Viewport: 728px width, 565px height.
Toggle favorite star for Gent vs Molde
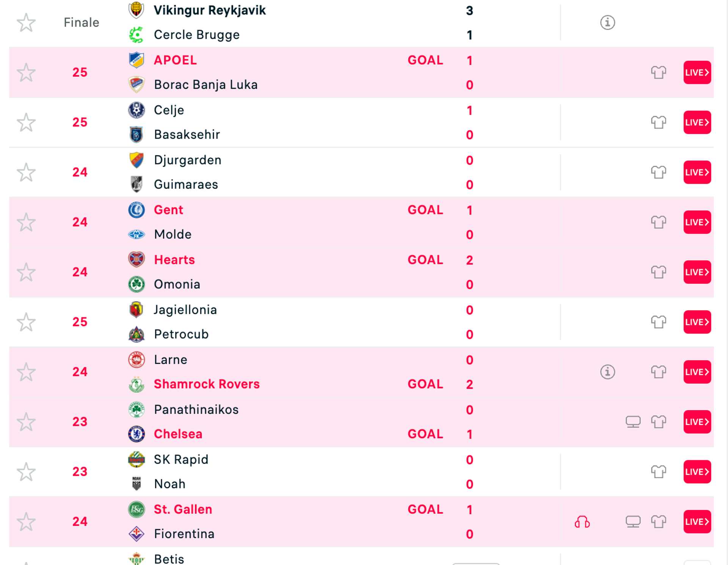(26, 222)
